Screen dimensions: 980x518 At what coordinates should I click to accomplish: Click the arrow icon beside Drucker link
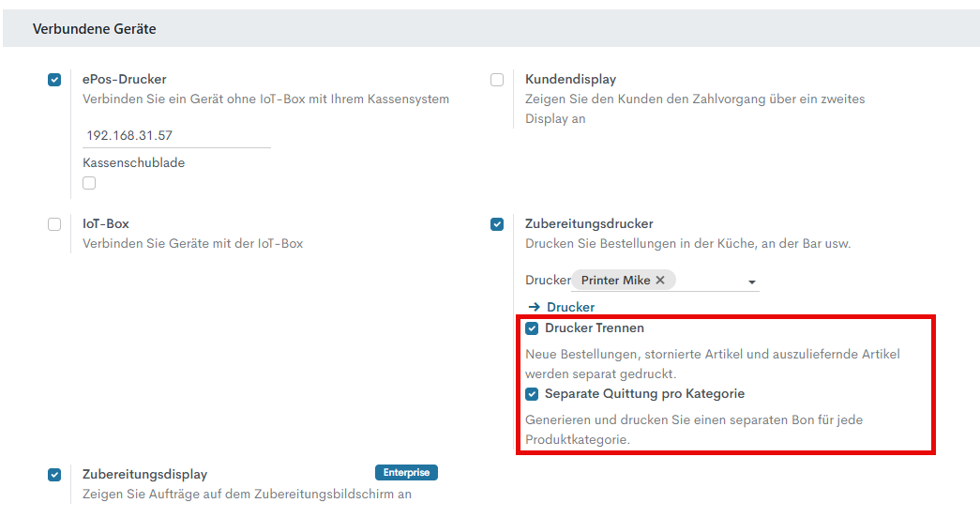tap(534, 307)
